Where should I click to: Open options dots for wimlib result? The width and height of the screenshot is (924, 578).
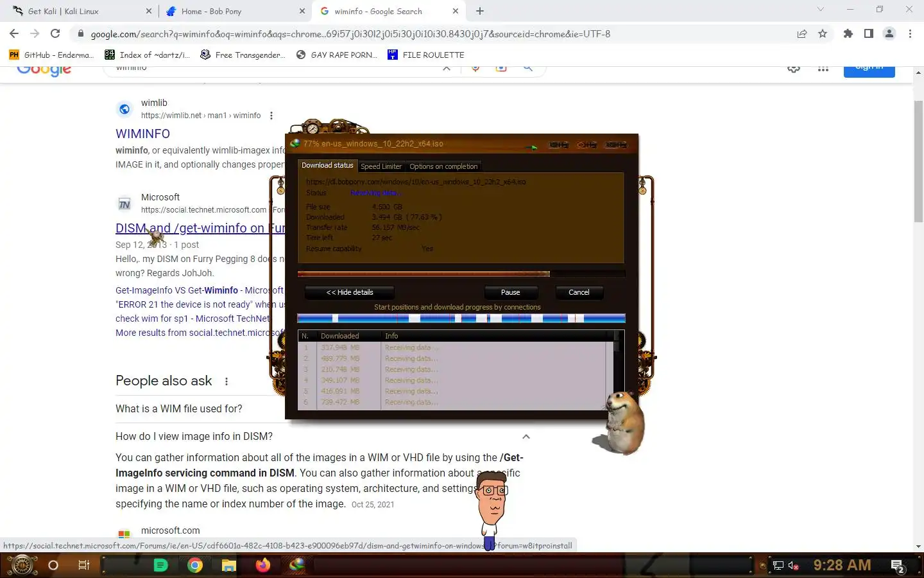[x=271, y=116]
